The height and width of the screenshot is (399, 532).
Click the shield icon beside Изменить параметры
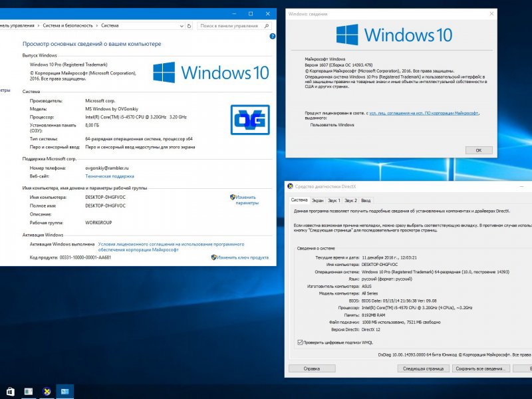click(x=232, y=197)
